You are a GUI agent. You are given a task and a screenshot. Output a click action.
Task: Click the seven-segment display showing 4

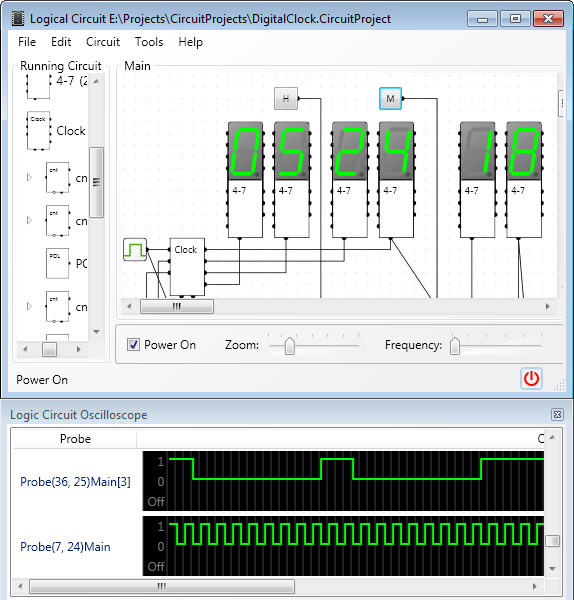point(396,151)
